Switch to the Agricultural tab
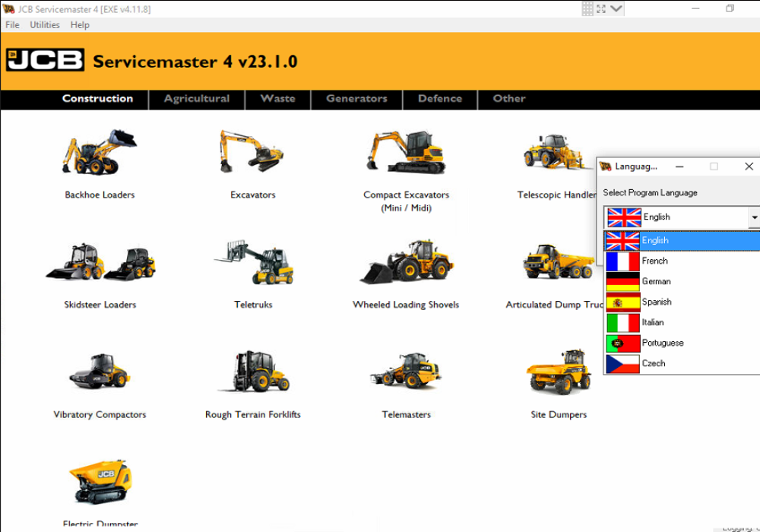This screenshot has width=760, height=532. coord(196,99)
